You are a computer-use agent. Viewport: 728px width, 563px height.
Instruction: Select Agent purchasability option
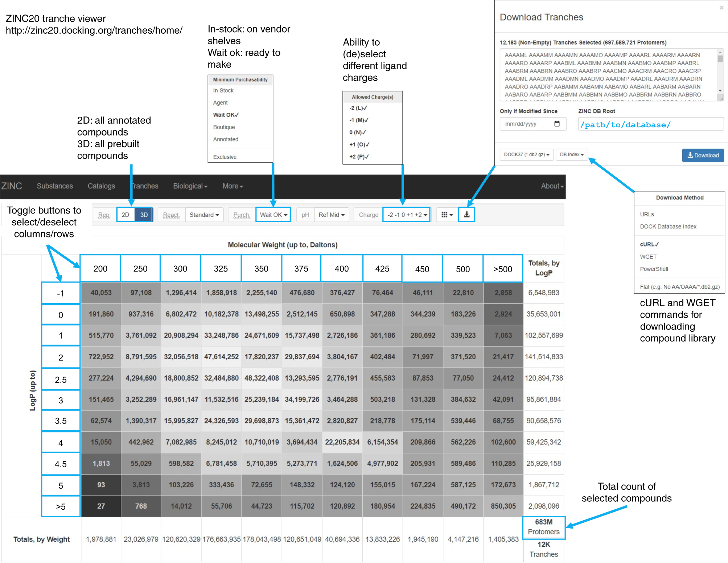click(x=221, y=103)
